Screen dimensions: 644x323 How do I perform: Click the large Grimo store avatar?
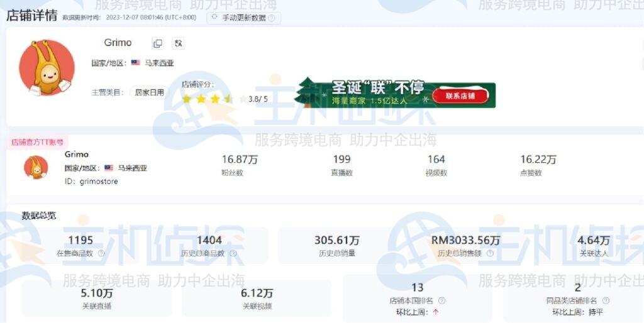pyautogui.click(x=47, y=67)
